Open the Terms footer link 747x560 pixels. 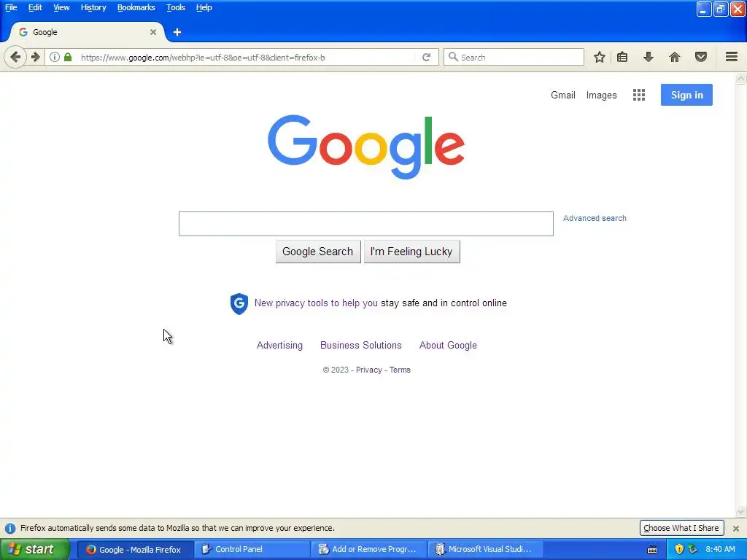pos(400,370)
